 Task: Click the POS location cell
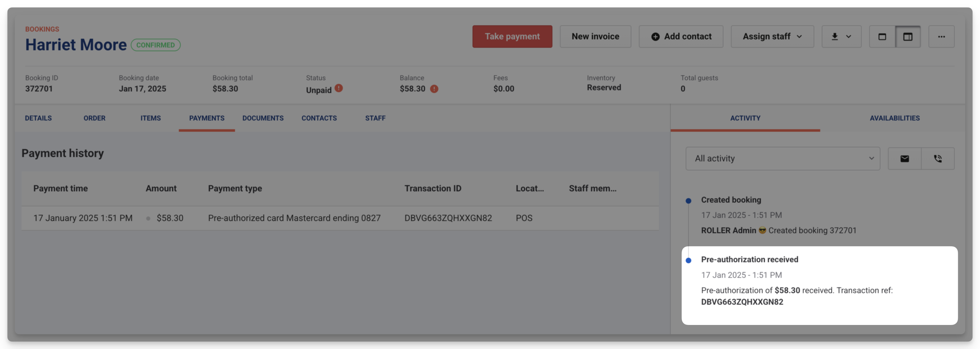pyautogui.click(x=524, y=218)
